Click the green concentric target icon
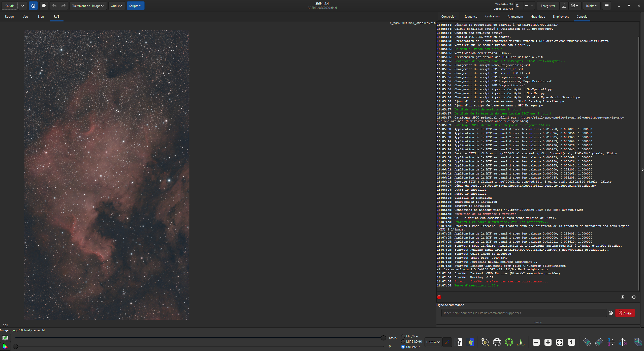The height and width of the screenshot is (351, 644). pyautogui.click(x=509, y=342)
